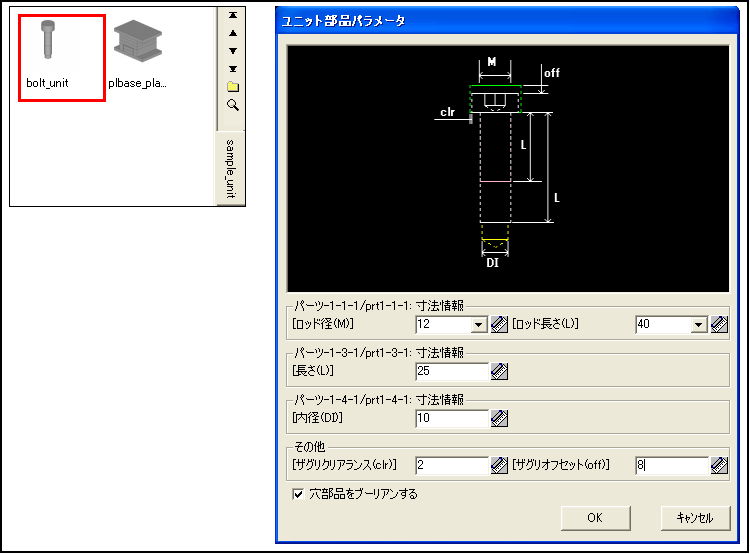The height and width of the screenshot is (554, 750).
Task: Click measure icon next to 長さ(L) field
Action: 499,371
